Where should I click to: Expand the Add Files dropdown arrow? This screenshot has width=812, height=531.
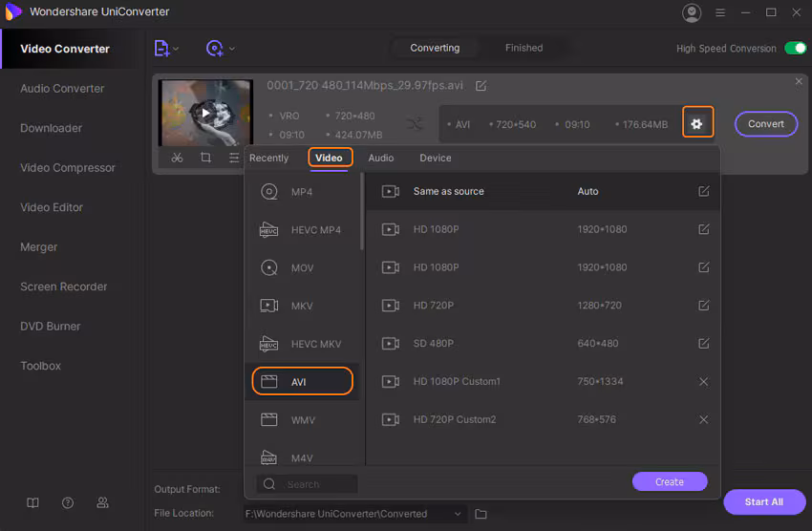(176, 49)
